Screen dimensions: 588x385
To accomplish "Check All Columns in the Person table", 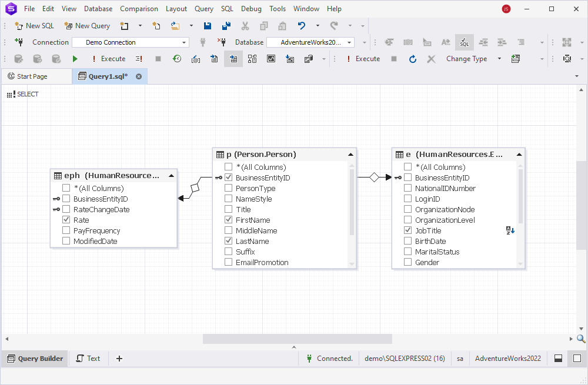I will (x=228, y=167).
